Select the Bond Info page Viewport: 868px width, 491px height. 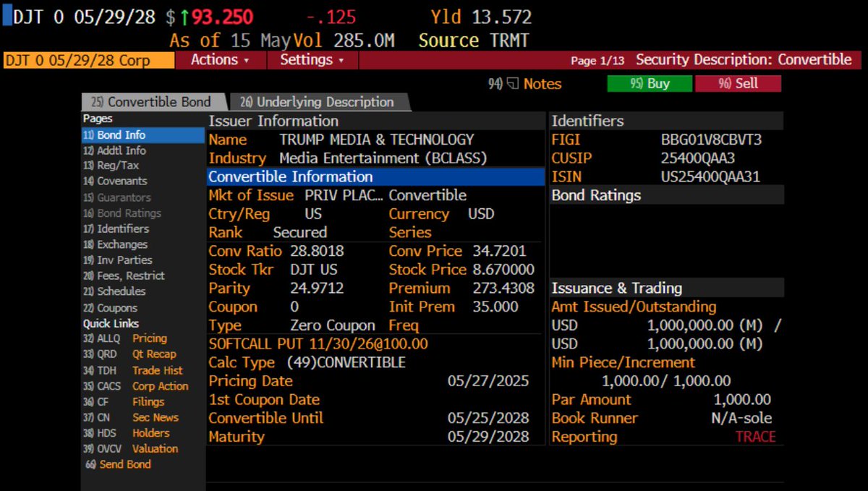pos(142,135)
